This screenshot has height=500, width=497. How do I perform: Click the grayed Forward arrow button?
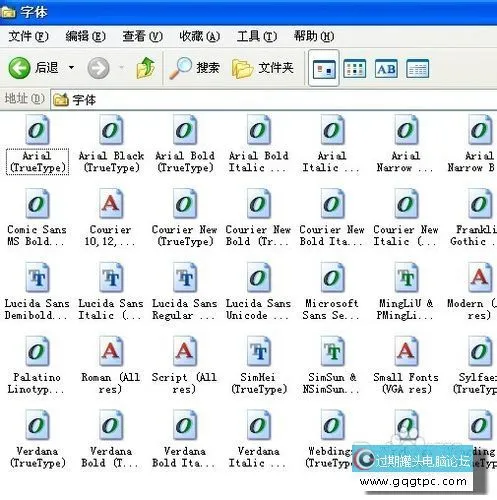coord(98,68)
